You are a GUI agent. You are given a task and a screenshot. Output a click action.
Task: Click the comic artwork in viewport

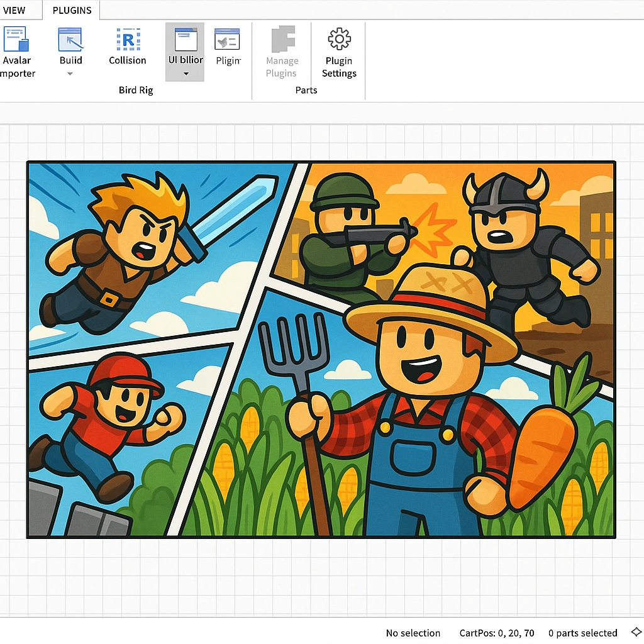(321, 350)
